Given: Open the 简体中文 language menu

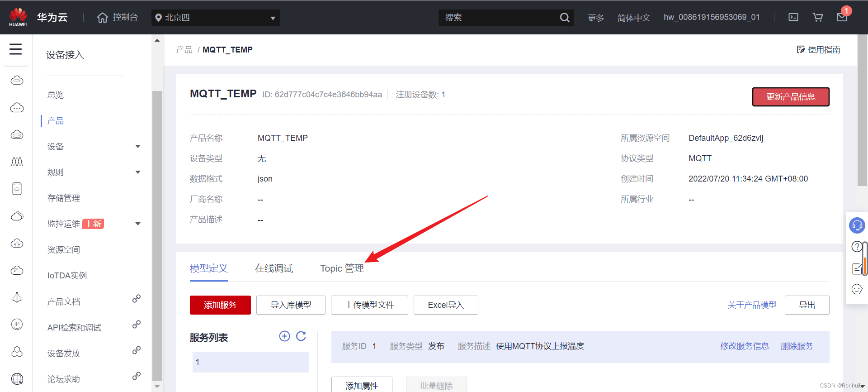Looking at the screenshot, I should 634,18.
